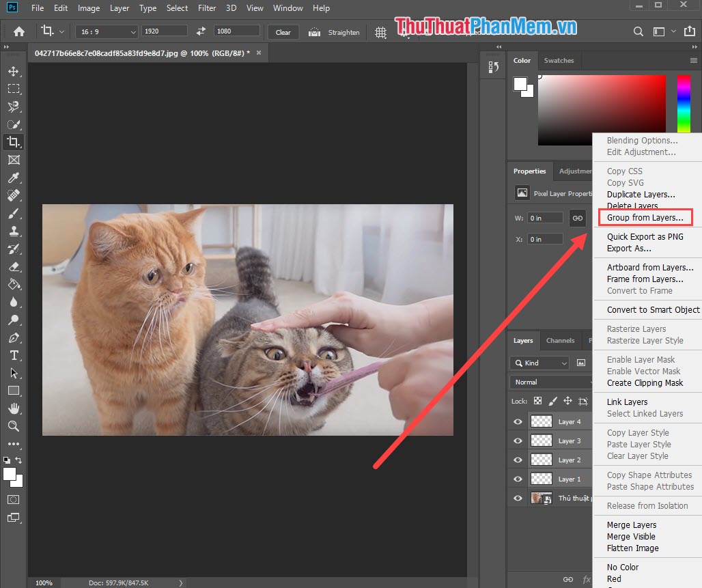Grab the Hand tool
This screenshot has height=588, width=702.
coord(13,408)
